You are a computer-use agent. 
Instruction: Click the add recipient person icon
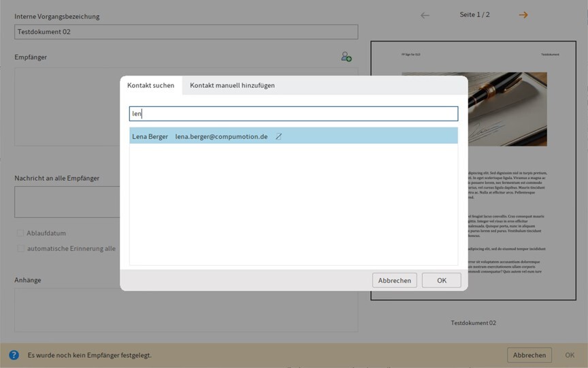click(x=346, y=57)
